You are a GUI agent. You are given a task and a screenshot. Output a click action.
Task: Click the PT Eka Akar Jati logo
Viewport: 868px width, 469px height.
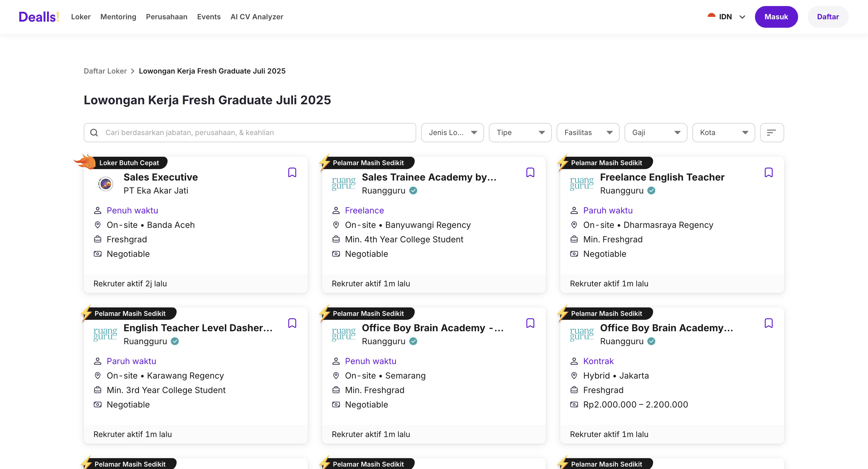(x=106, y=184)
